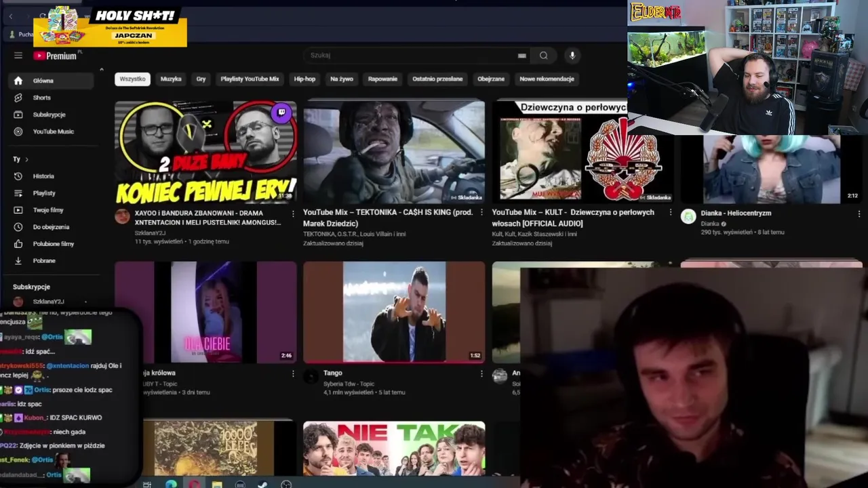This screenshot has height=488, width=868.
Task: Open YouTube Mix KULT title link
Action: [x=573, y=218]
